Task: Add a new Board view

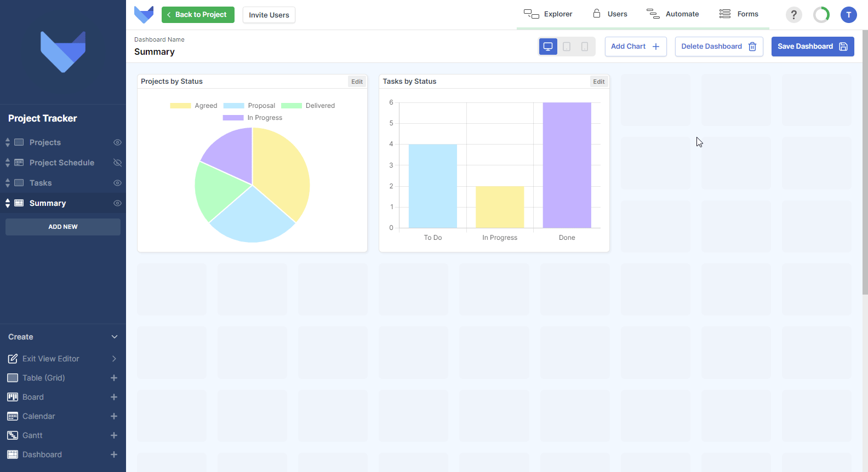Action: click(x=114, y=397)
